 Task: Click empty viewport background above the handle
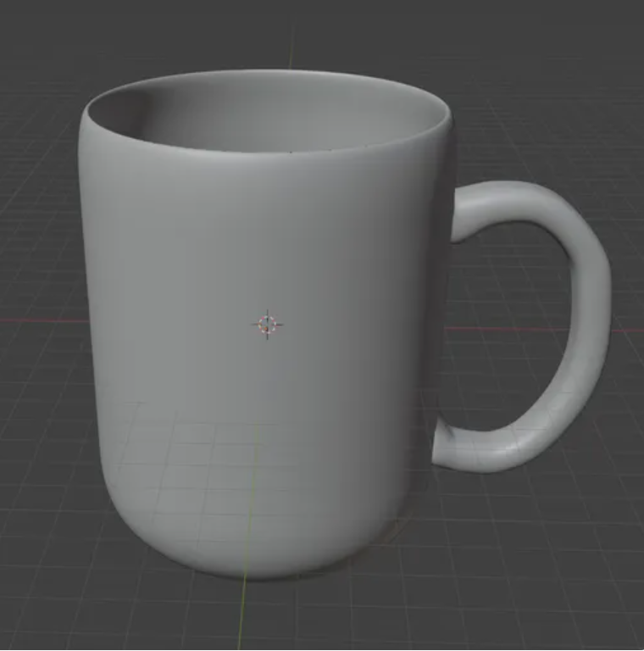[540, 103]
